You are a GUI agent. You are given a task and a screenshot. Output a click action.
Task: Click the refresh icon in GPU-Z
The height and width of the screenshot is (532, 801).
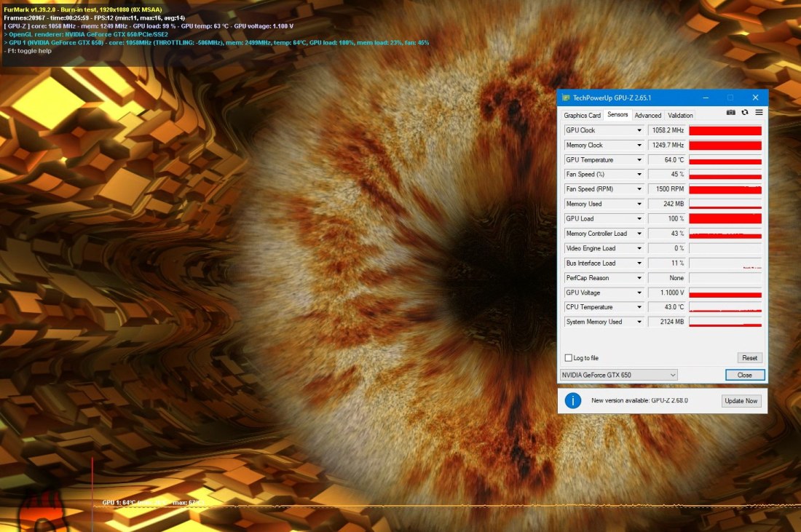click(745, 113)
